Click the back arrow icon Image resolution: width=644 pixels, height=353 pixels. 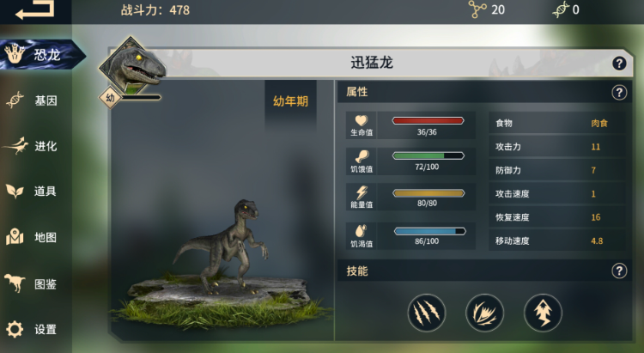(34, 9)
